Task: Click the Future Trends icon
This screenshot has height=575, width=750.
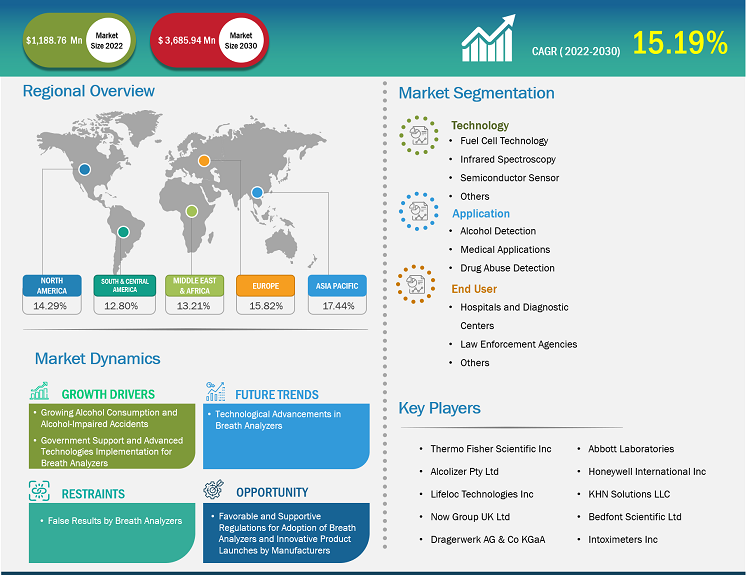Action: pyautogui.click(x=215, y=392)
